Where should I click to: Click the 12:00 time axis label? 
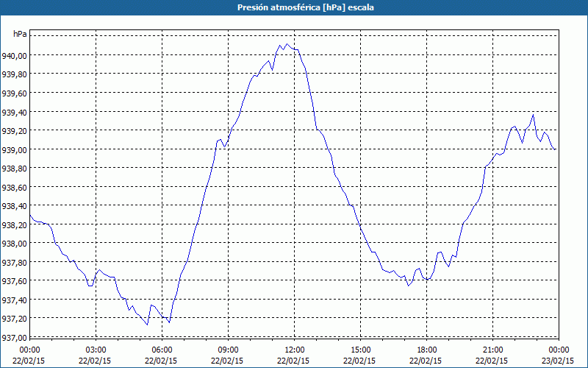pos(295,350)
